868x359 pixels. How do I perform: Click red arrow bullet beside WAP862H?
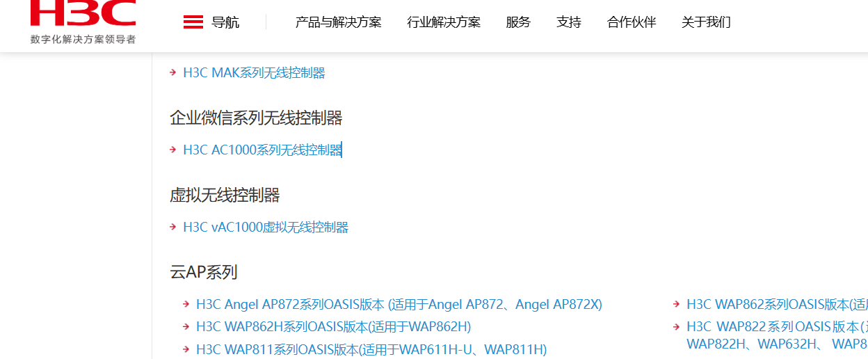[186, 326]
